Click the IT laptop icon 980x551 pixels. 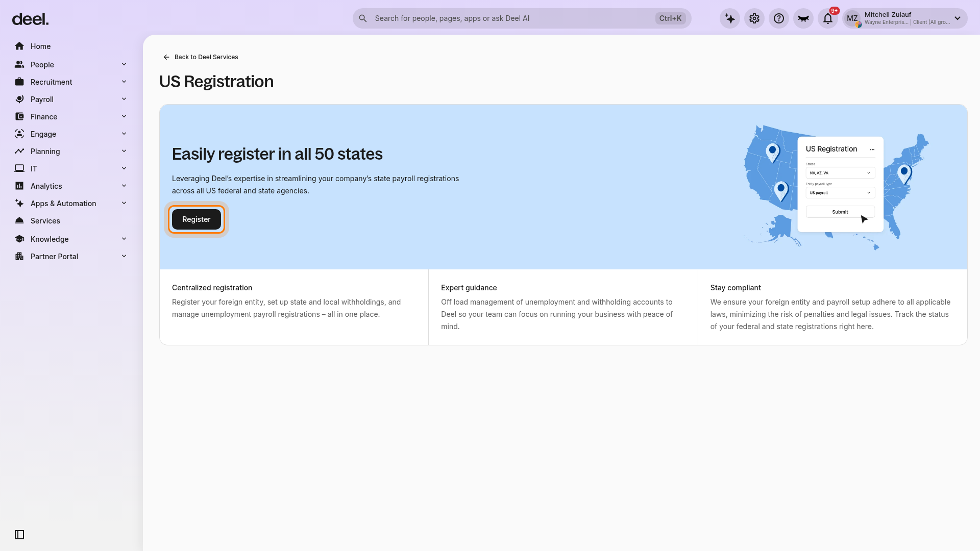(19, 169)
